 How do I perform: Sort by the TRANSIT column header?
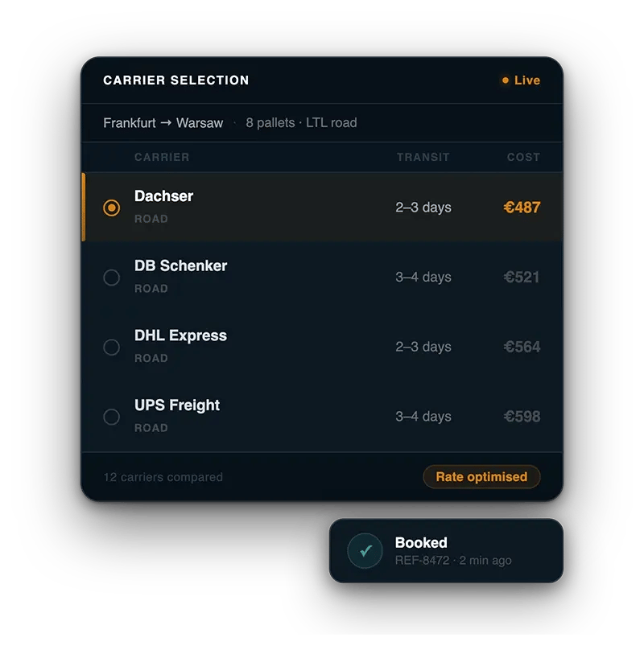click(x=423, y=157)
